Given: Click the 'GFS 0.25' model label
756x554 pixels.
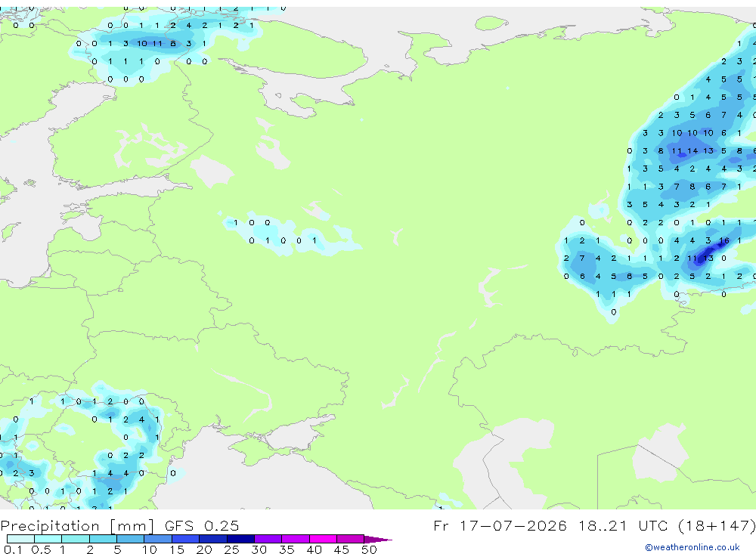Looking at the screenshot, I should (202, 525).
